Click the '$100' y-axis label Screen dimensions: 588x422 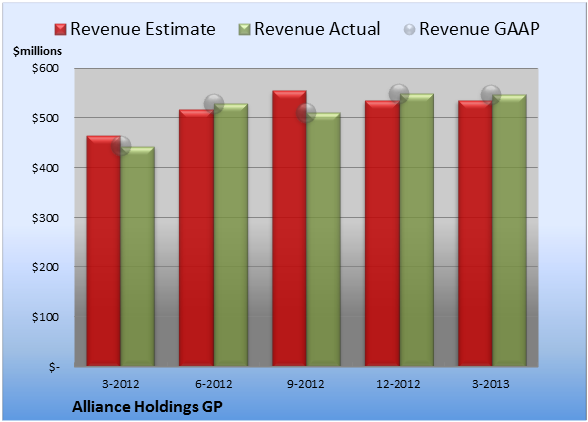pyautogui.click(x=45, y=317)
